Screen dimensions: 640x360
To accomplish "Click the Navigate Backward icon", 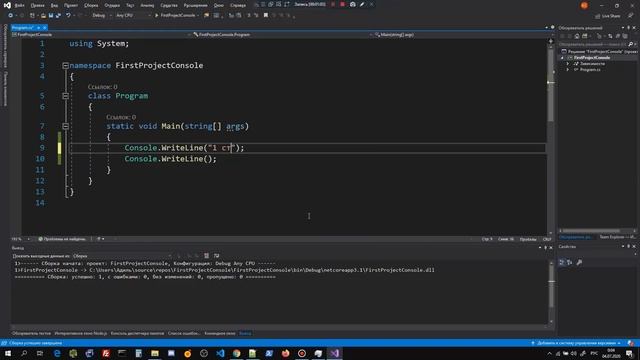I will click(11, 16).
